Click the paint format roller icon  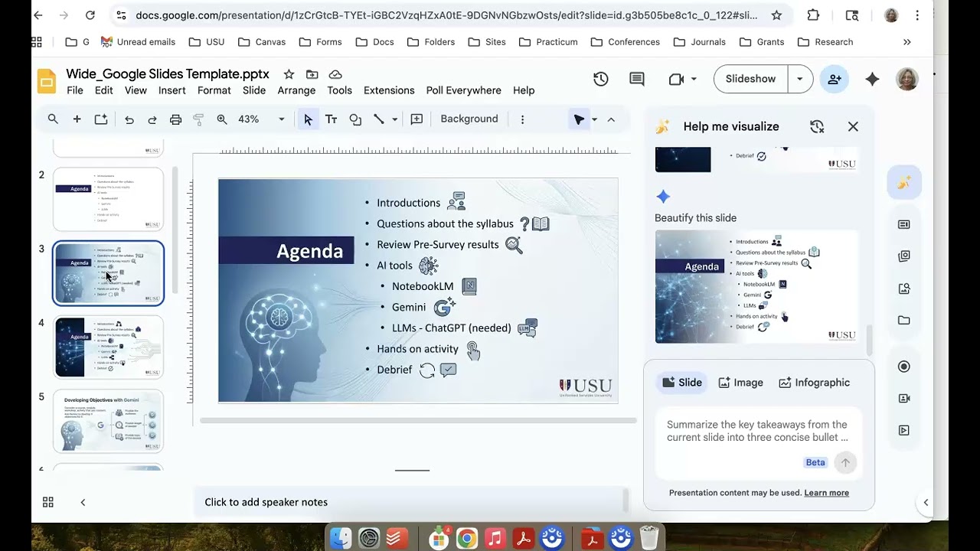tap(198, 119)
